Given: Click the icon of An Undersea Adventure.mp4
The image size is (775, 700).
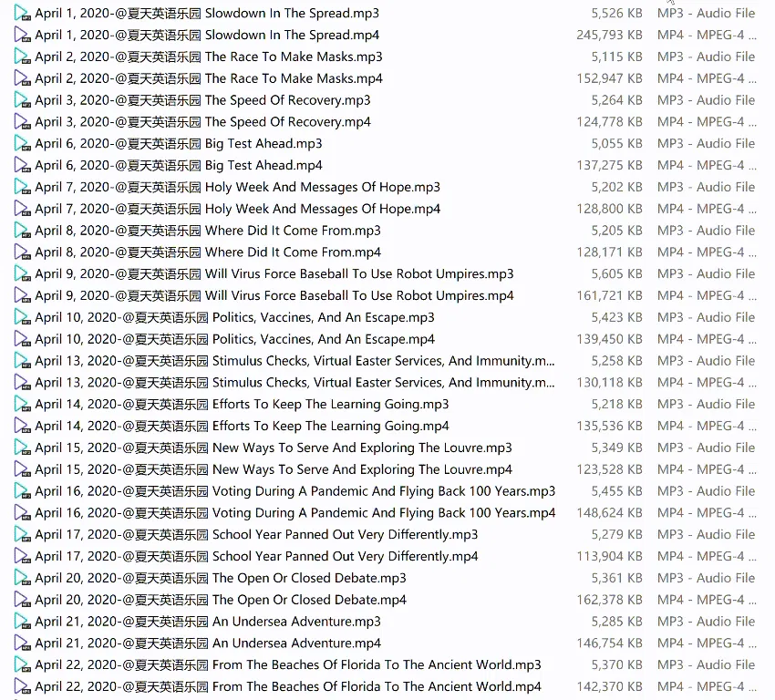Looking at the screenshot, I should (x=22, y=643).
